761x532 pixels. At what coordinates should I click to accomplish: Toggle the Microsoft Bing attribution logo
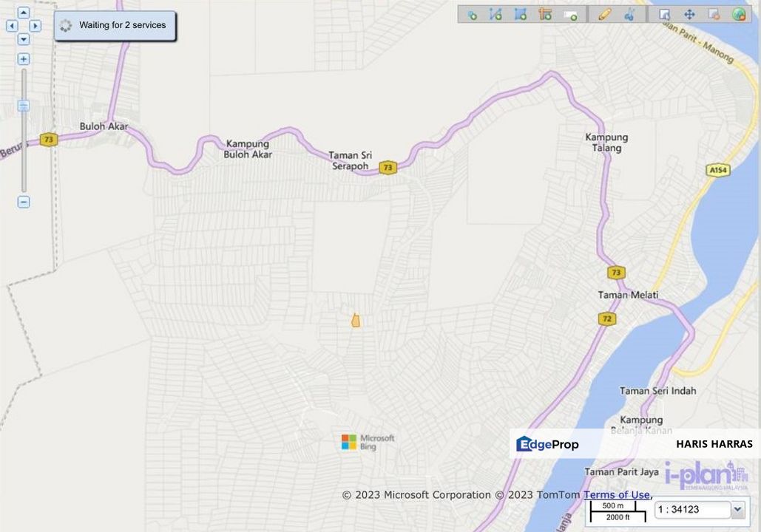click(367, 442)
